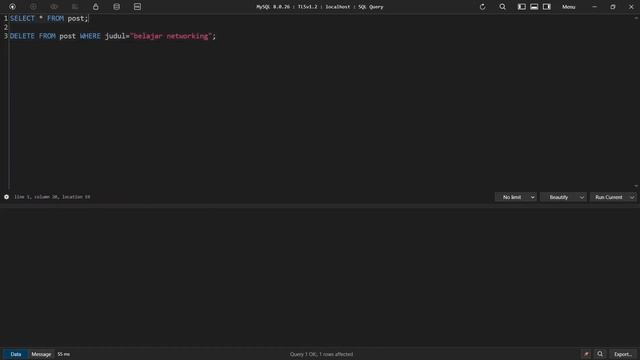Viewport: 640px width, 360px height.
Task: Minimize the application window
Action: [x=594, y=7]
